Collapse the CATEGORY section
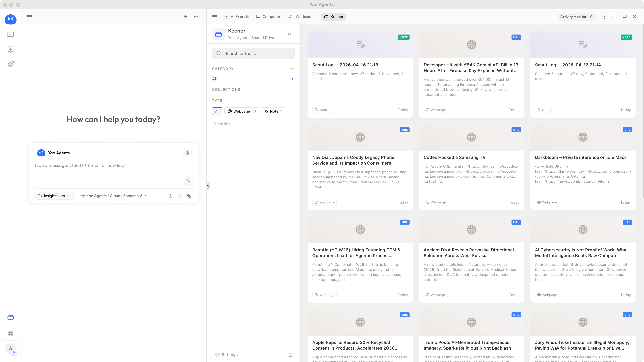 tap(253, 69)
